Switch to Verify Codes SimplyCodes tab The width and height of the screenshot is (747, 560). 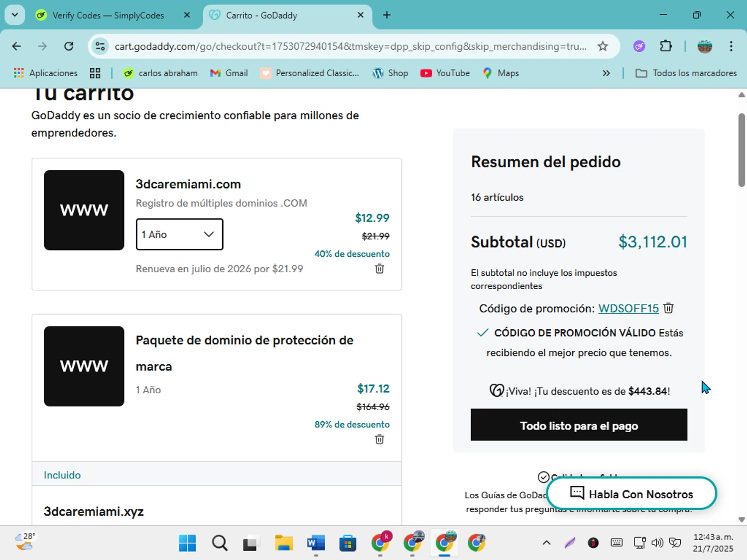[108, 15]
